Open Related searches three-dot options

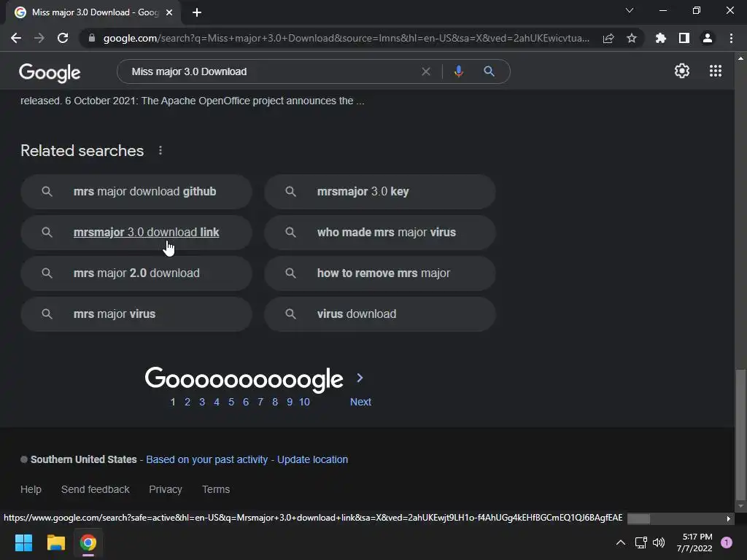160,150
